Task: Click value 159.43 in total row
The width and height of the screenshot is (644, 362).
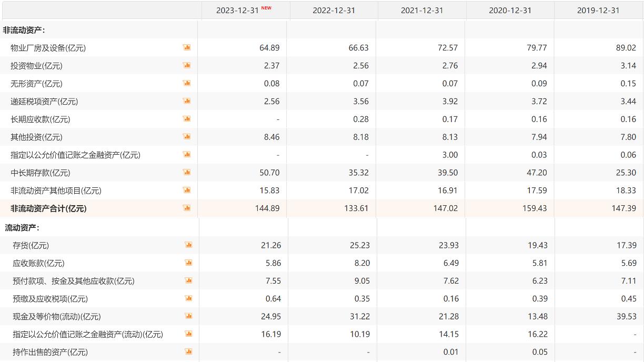Action: pos(535,208)
